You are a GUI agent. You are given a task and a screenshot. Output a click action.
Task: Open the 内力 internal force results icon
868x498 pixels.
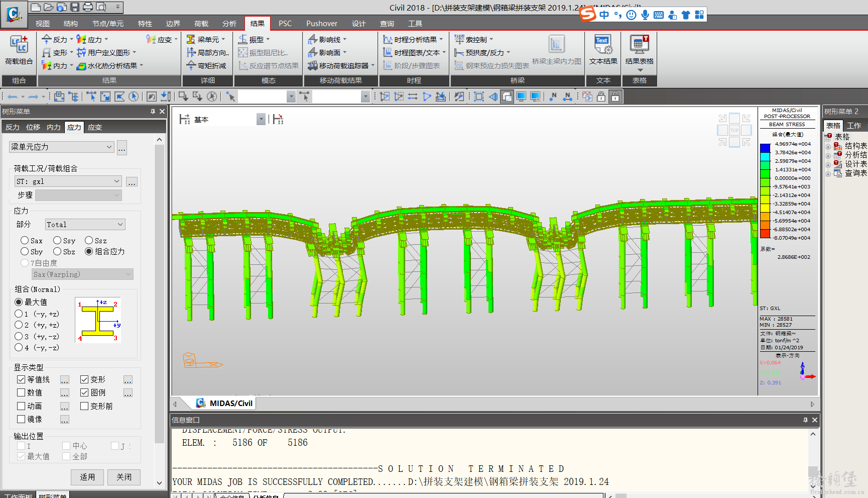point(47,65)
